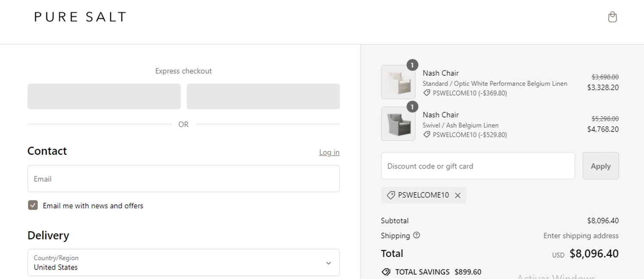The width and height of the screenshot is (644, 279).
Task: Click the left express checkout button
Action: pos(104,96)
